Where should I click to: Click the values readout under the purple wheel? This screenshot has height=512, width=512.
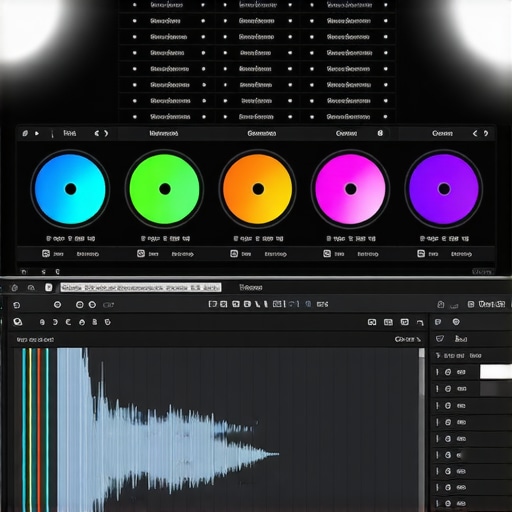[444, 239]
